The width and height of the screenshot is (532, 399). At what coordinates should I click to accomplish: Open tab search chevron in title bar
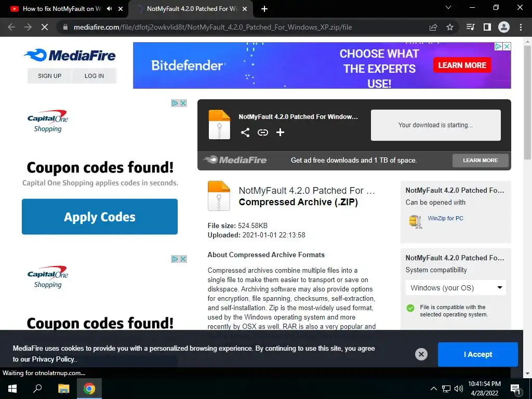tap(448, 7)
